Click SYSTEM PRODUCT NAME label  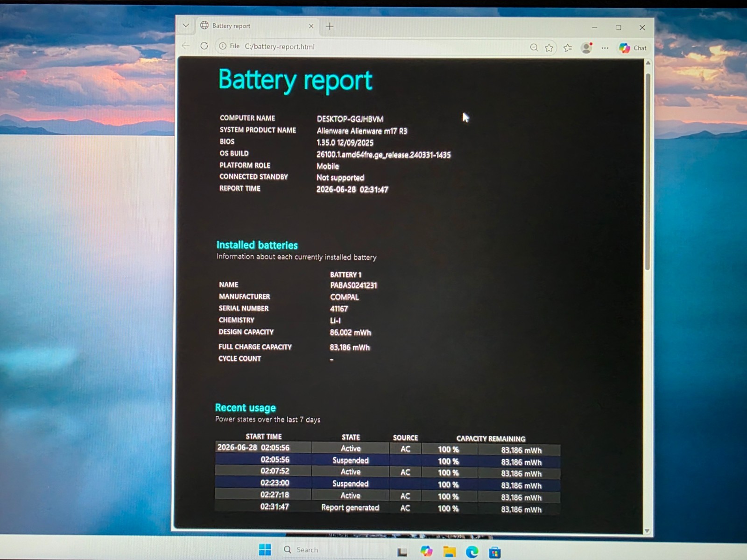[258, 130]
